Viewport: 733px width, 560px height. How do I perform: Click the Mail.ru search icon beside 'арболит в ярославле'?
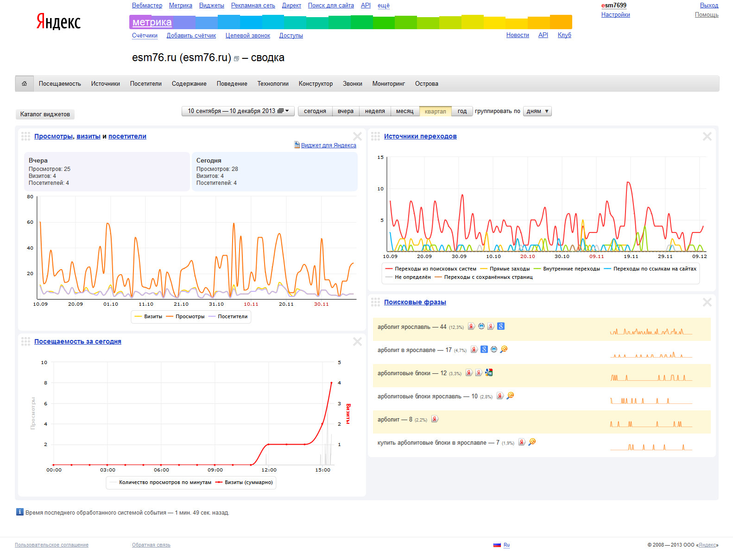pyautogui.click(x=504, y=349)
